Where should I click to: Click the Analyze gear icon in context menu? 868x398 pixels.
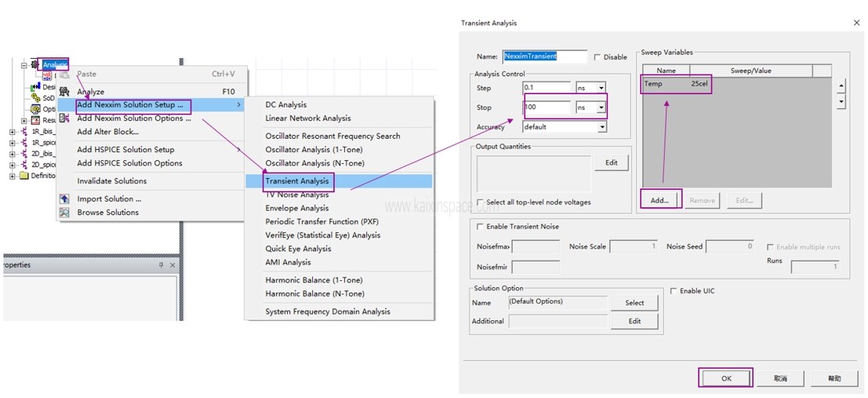coord(64,92)
